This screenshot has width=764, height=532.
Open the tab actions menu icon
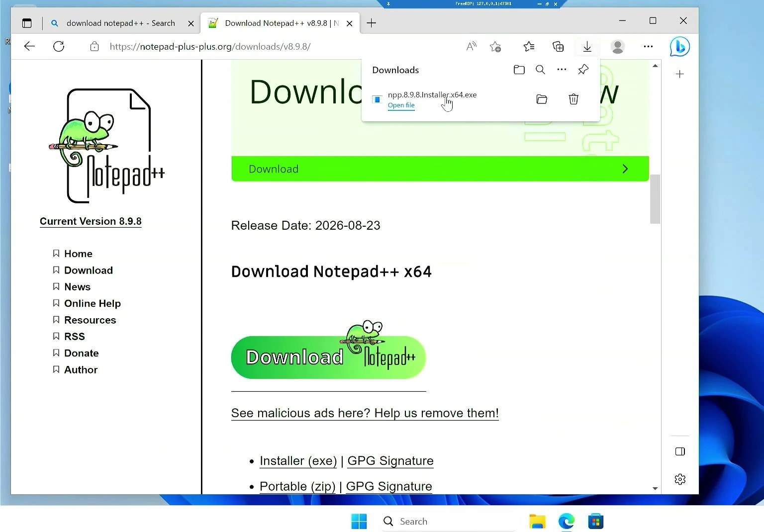coord(27,23)
